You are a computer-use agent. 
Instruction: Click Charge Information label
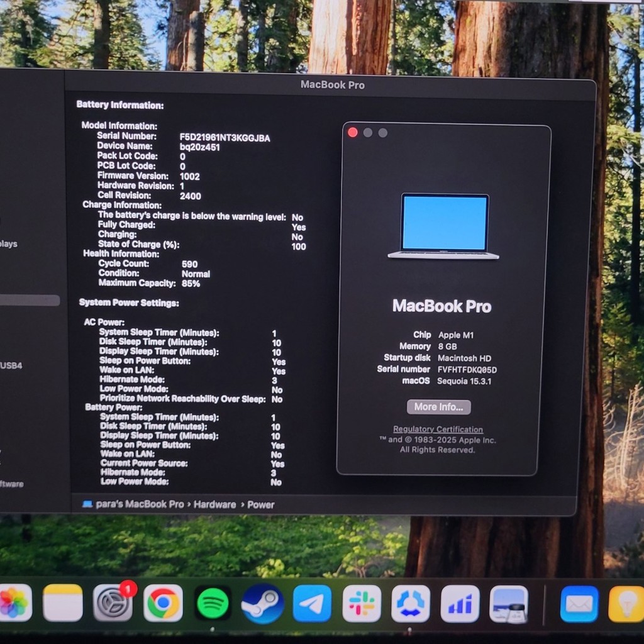coord(122,205)
